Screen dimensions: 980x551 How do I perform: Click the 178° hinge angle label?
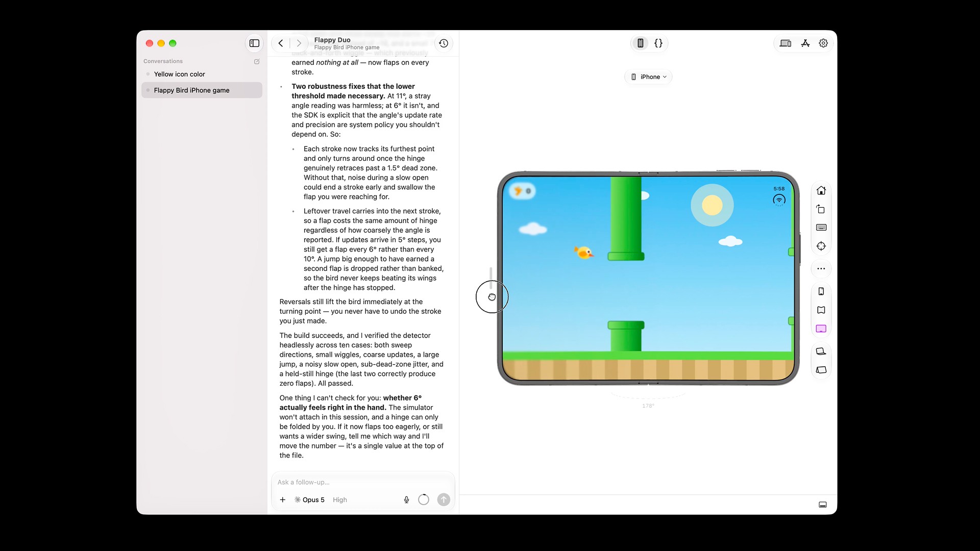648,406
